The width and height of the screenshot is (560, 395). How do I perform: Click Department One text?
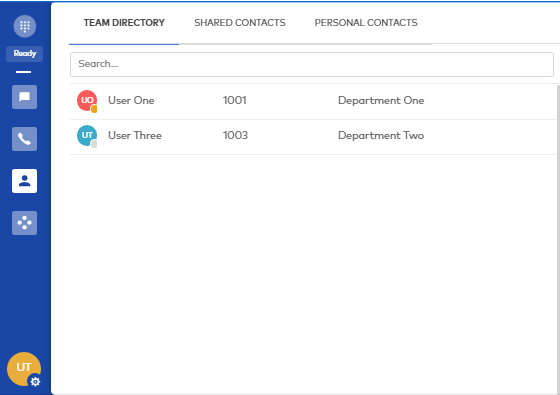[381, 100]
